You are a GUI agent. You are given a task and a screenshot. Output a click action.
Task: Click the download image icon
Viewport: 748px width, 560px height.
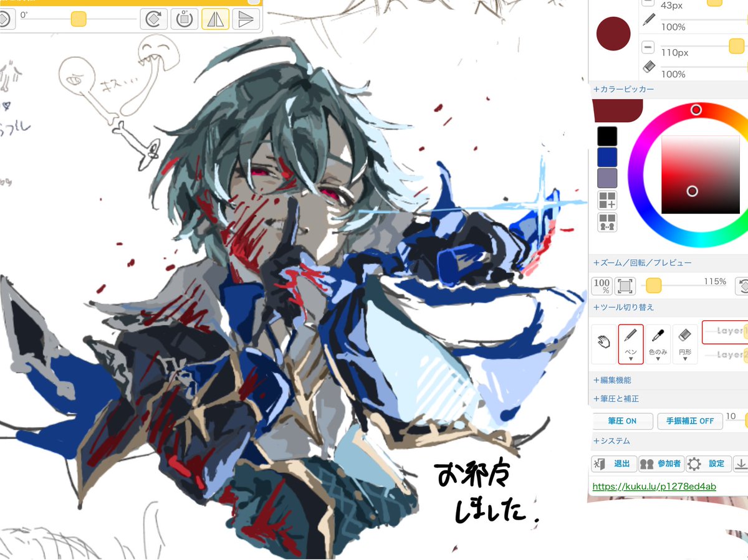point(741,464)
